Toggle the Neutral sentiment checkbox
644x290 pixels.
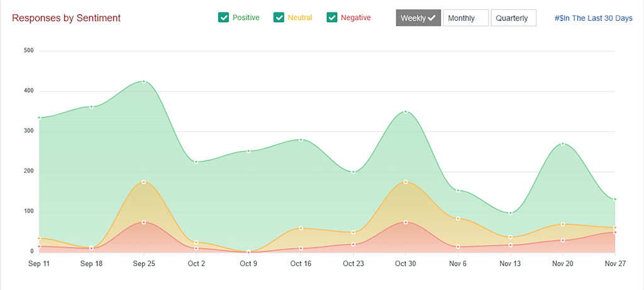tap(279, 18)
